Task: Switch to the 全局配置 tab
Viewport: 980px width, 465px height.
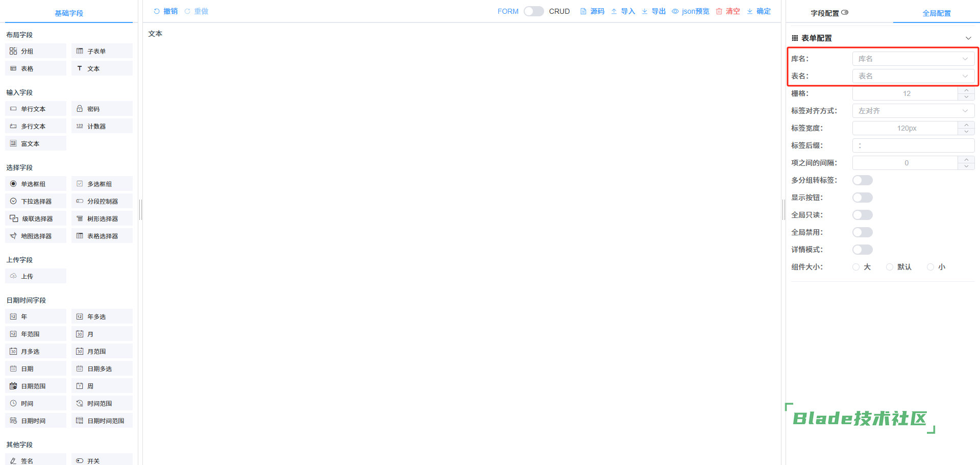Action: tap(936, 13)
